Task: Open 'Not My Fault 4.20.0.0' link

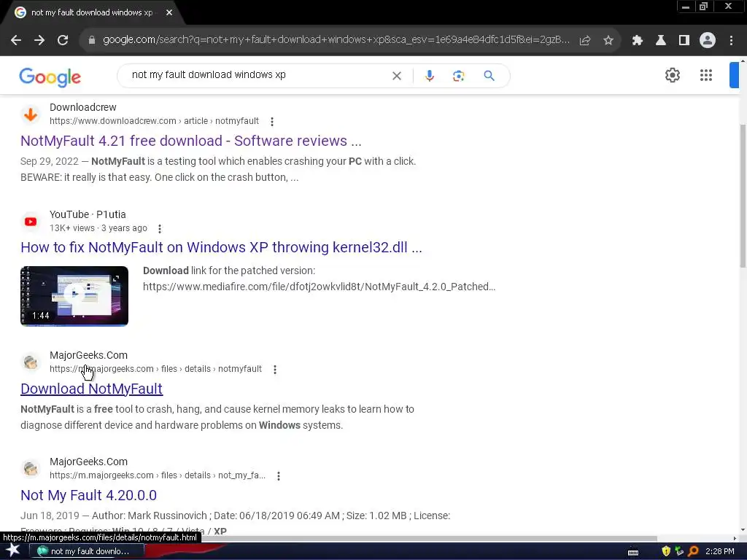Action: tap(88, 495)
